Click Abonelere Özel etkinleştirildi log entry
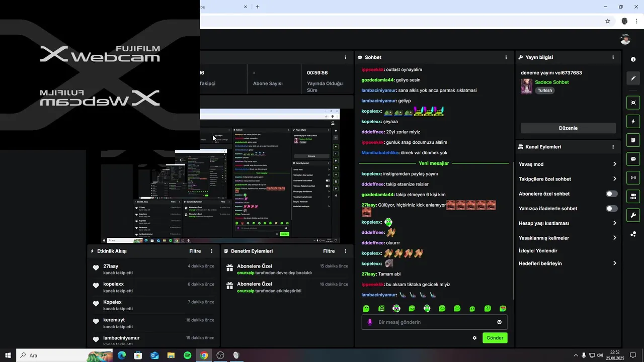Viewport: 644px width, 362px height. point(287,288)
